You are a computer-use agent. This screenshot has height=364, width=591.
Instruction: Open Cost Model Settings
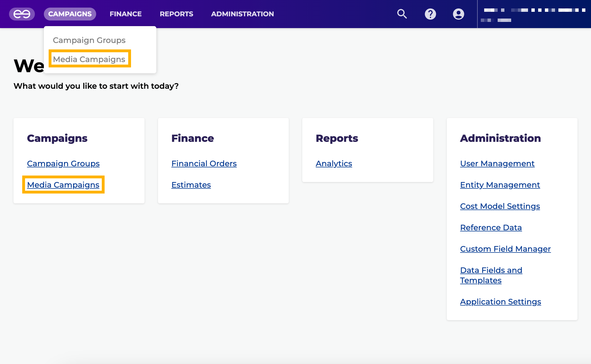(500, 206)
